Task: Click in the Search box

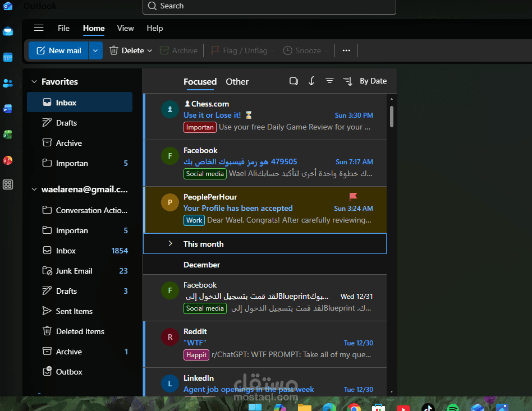Action: pyautogui.click(x=269, y=6)
